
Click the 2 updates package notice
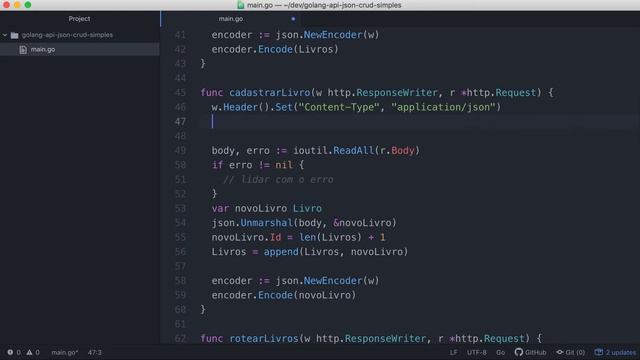tap(615, 352)
